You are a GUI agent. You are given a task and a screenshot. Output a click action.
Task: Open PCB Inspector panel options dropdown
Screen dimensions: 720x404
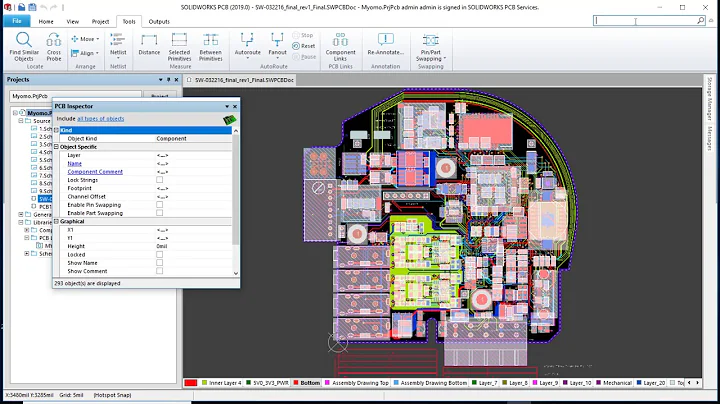coord(227,107)
